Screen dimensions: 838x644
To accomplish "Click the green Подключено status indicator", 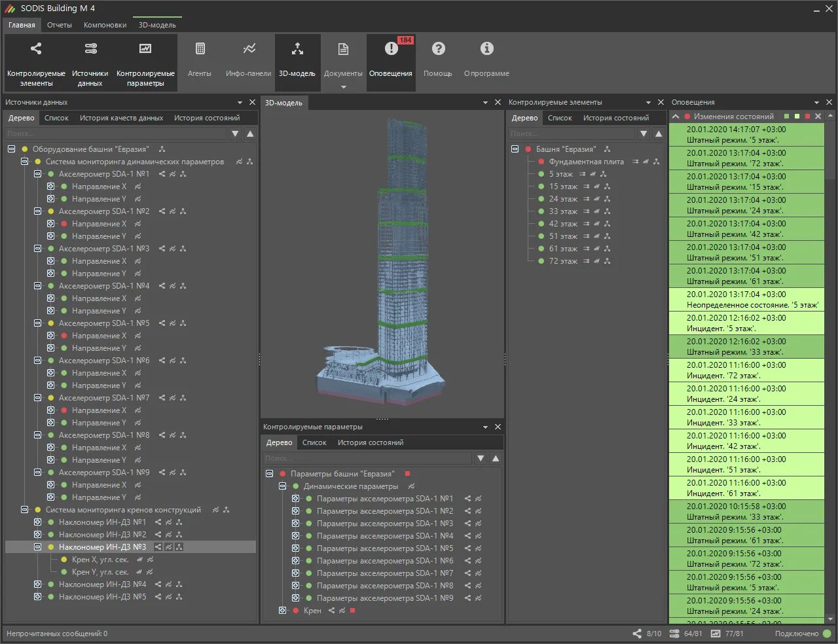I will [x=828, y=634].
